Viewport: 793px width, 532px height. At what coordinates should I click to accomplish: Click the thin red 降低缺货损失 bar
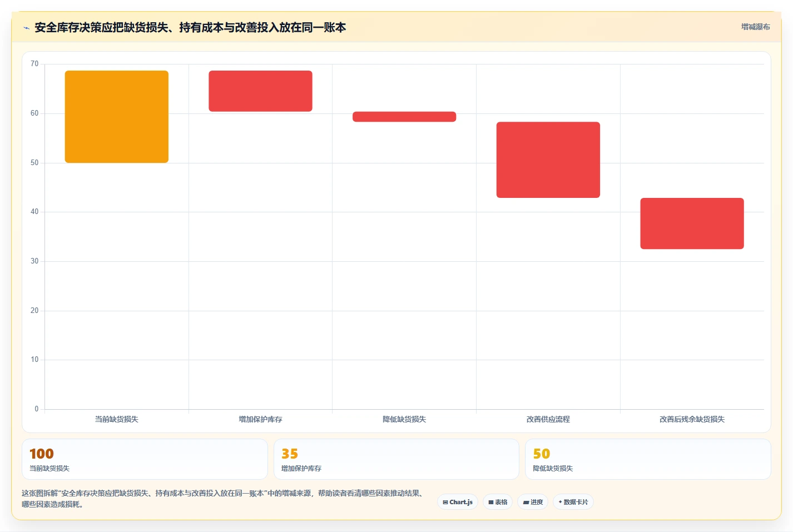pos(404,117)
